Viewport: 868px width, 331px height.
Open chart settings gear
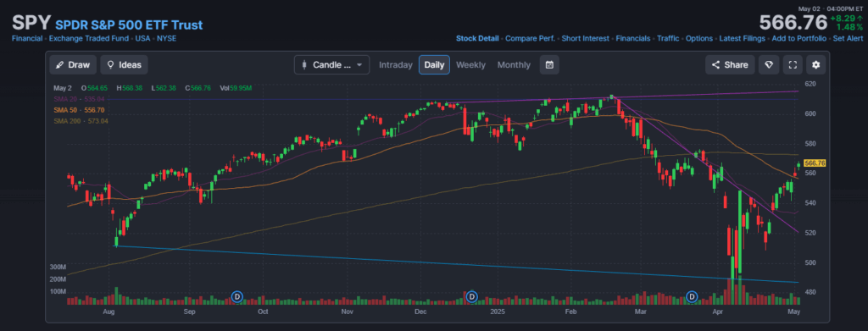pos(816,64)
